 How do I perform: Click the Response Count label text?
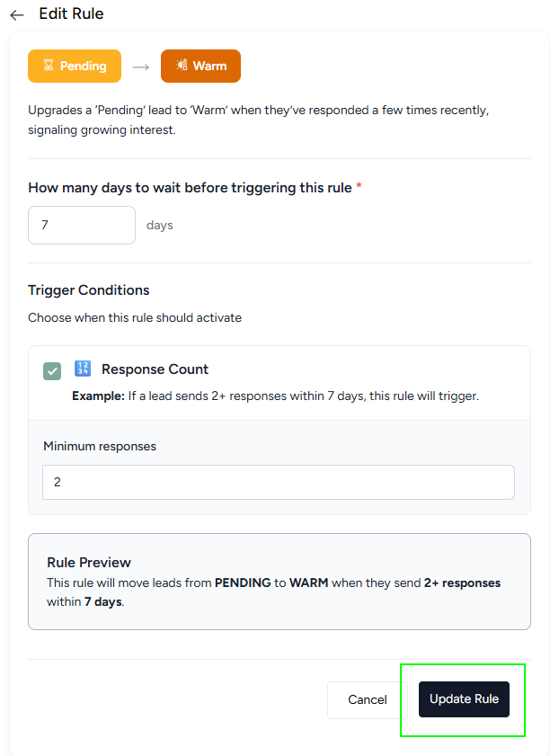pos(155,369)
